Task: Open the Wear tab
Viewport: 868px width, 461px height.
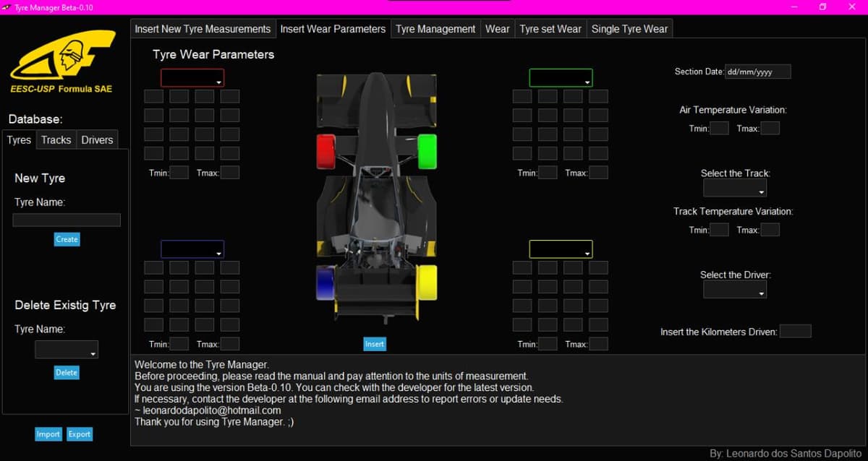Action: coord(497,29)
